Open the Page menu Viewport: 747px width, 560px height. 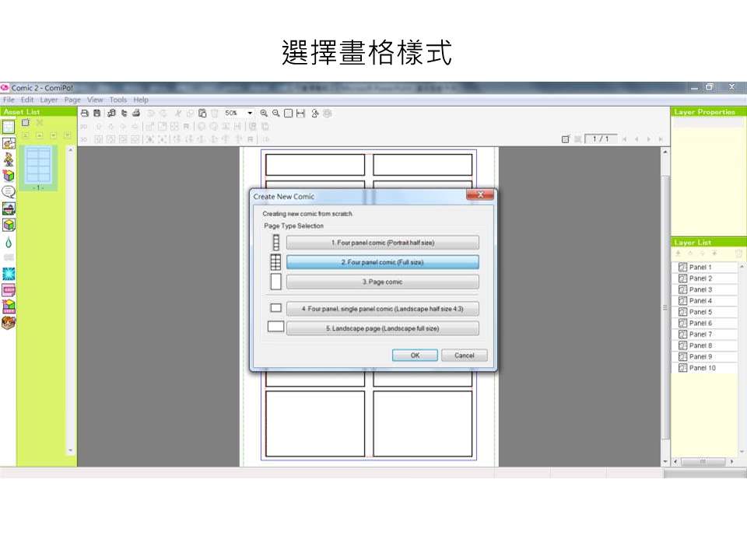(72, 100)
